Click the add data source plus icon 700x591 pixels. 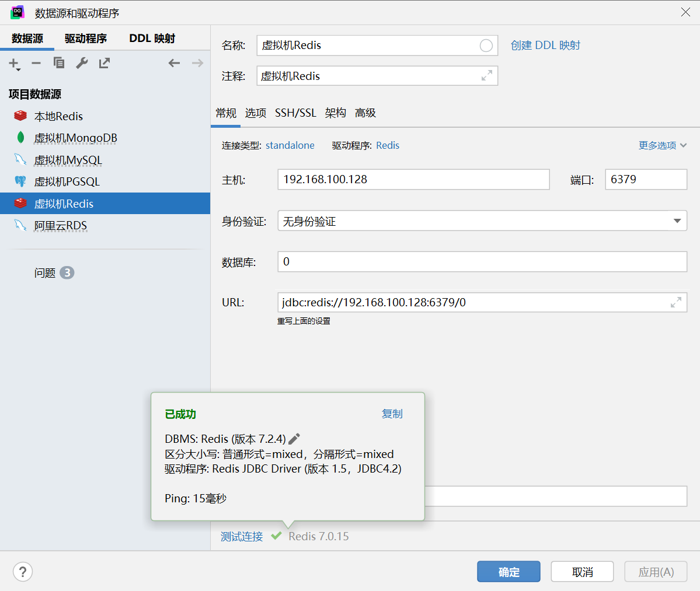coord(14,64)
